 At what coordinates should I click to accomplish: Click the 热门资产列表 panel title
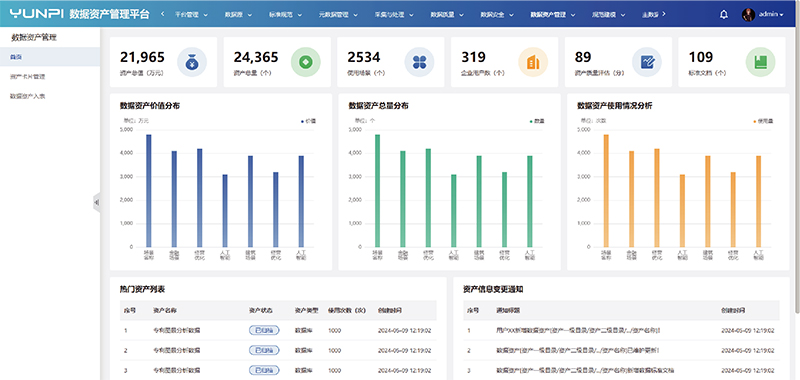(x=142, y=289)
